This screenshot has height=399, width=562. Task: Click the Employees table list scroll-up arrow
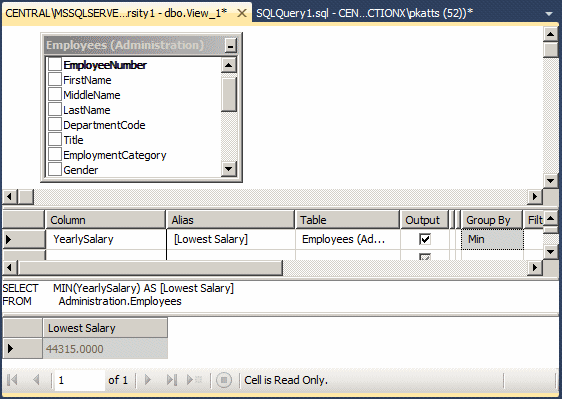tap(229, 65)
